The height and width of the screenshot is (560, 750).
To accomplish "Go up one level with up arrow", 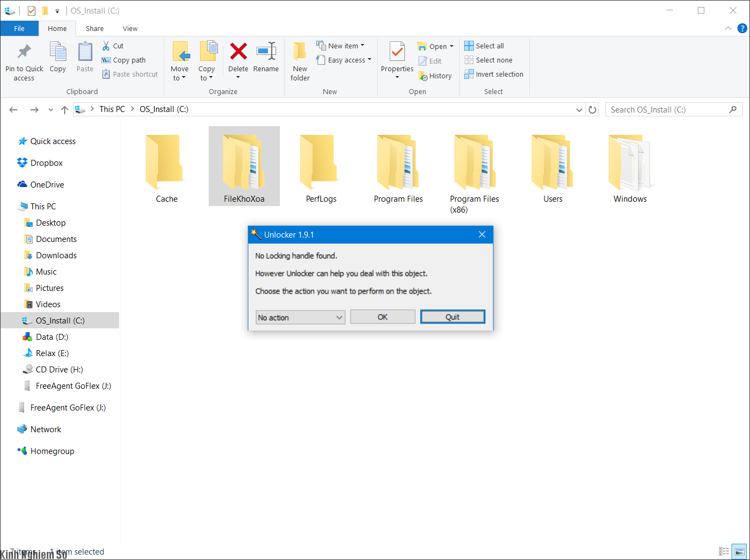I will coord(65,110).
